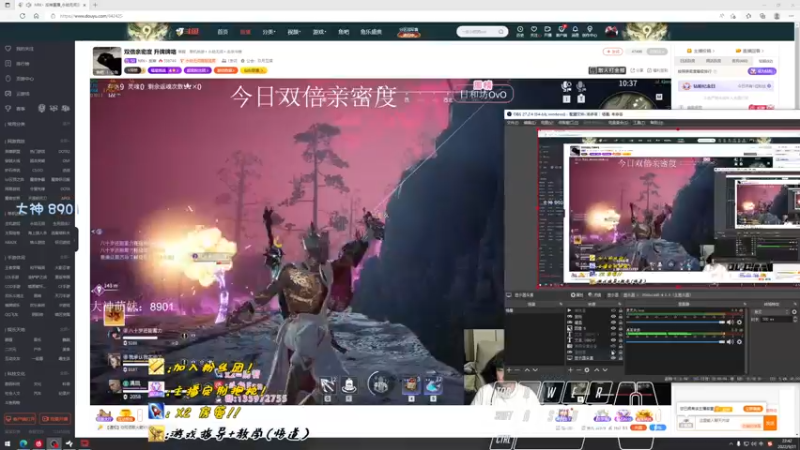Viewport: 800px width, 450px height.
Task: Click the browser home icon
Action: (x=36, y=16)
